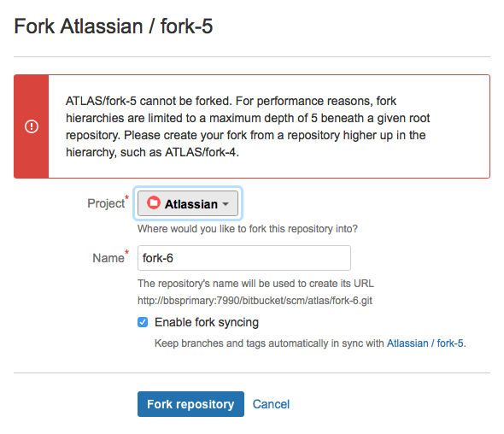Open the Atlassian / fork-5 link
This screenshot has width=504, height=434.
click(425, 343)
